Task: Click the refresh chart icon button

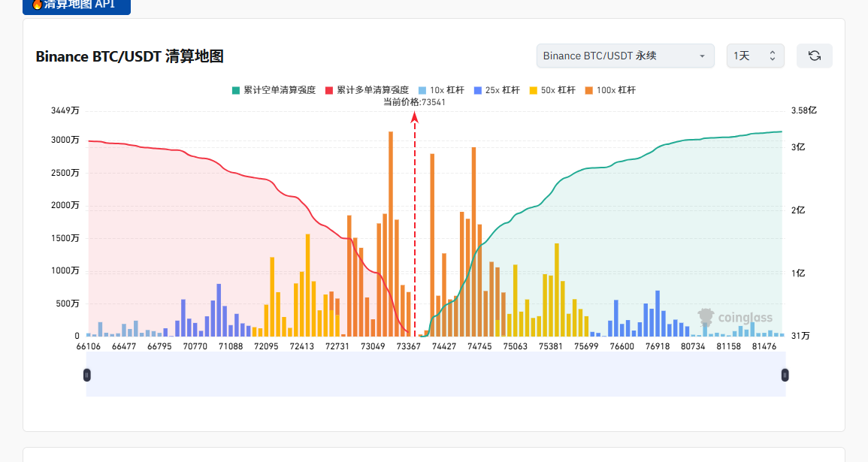Action: 815,56
